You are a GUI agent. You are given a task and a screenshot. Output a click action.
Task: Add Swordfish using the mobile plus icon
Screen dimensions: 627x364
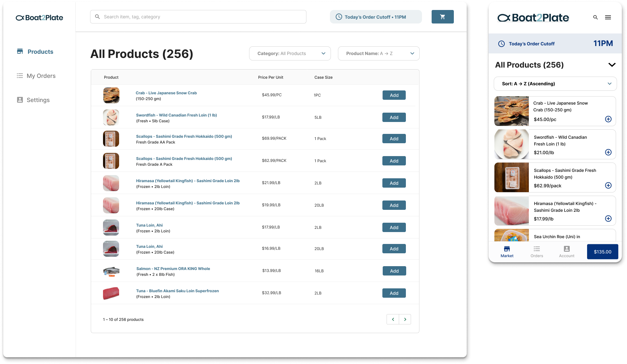click(608, 152)
